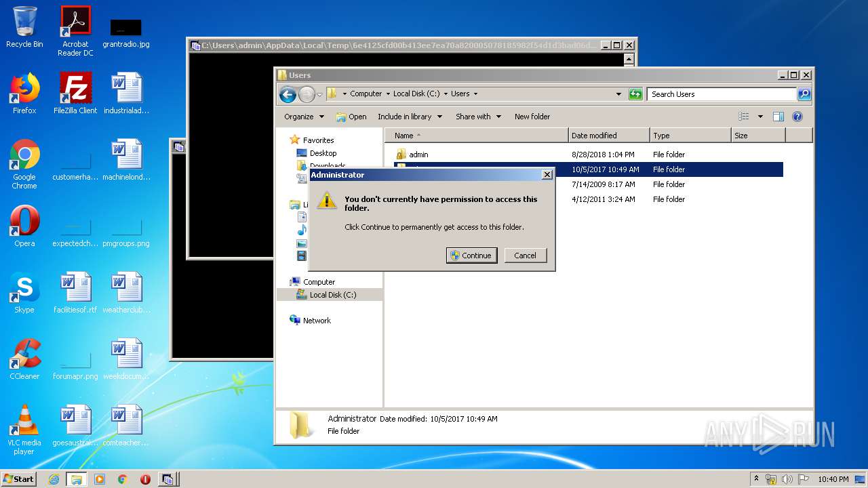Open Explorer Help question-mark icon
The width and height of the screenshot is (868, 488).
tap(797, 117)
